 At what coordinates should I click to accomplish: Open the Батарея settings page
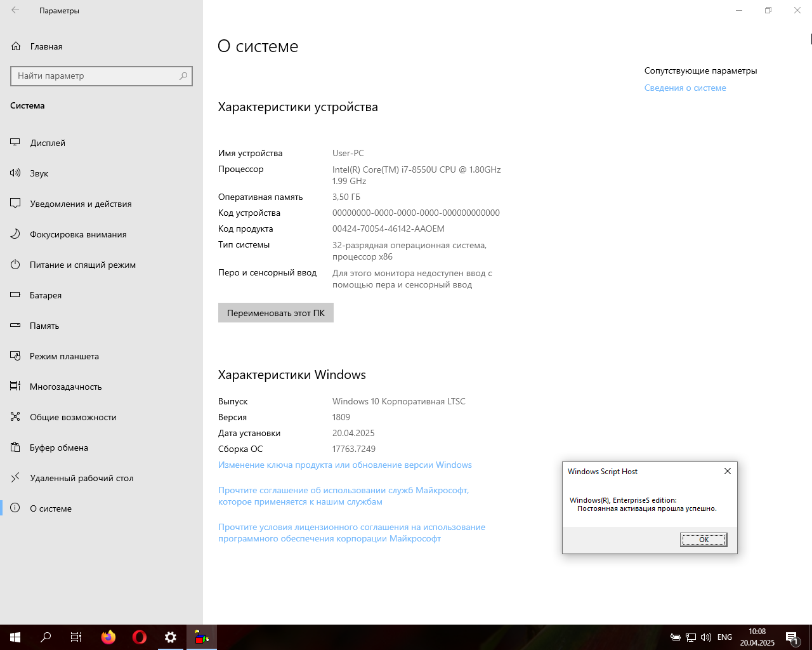tap(101, 295)
